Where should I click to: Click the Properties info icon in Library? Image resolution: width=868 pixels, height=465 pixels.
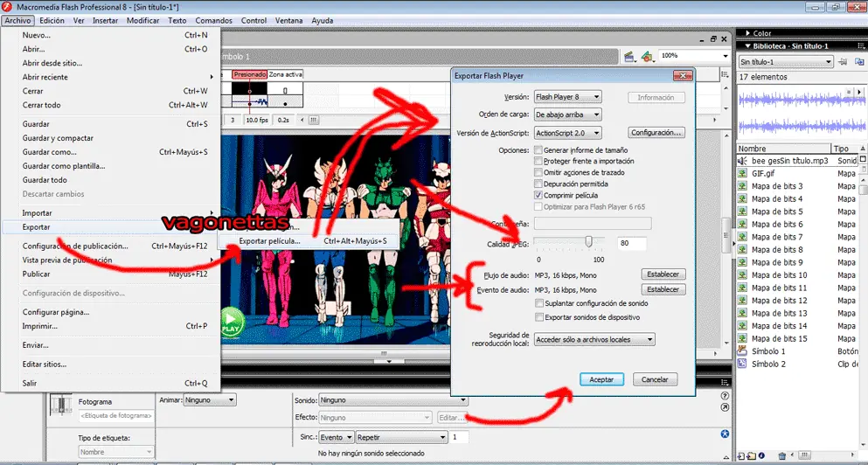tap(761, 456)
